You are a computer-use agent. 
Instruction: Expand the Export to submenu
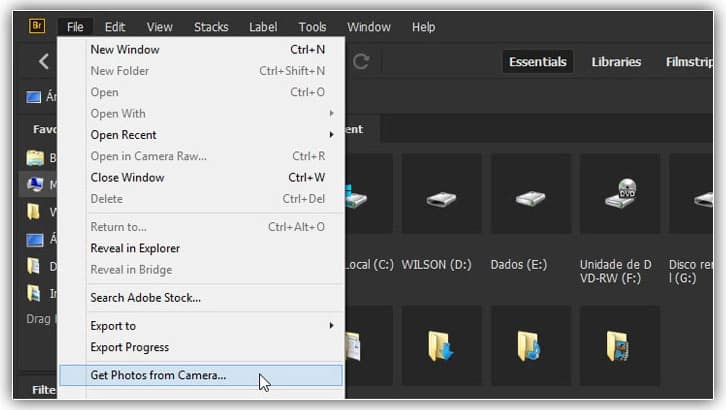[x=201, y=326]
